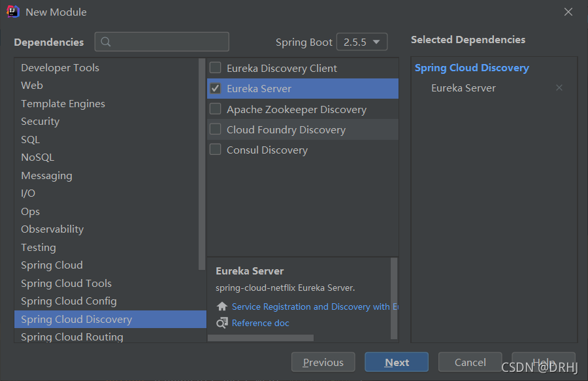Click the home icon beside the guide link
588x381 pixels.
222,306
